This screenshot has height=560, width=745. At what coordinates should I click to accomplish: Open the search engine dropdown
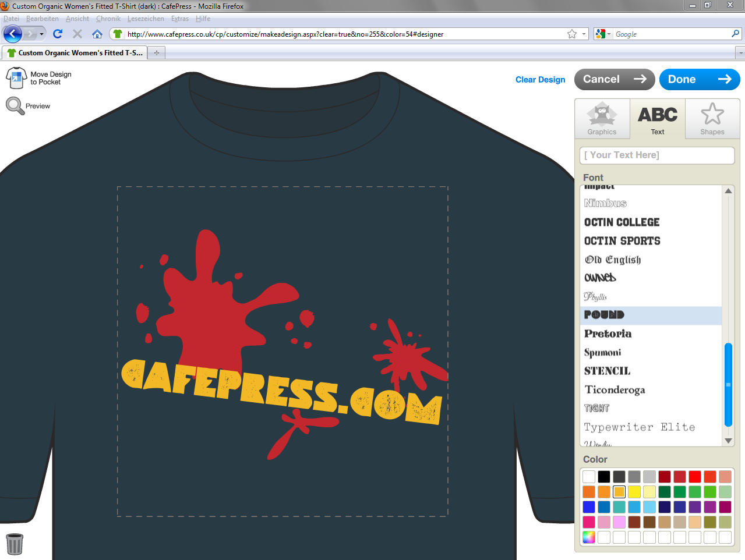[603, 34]
